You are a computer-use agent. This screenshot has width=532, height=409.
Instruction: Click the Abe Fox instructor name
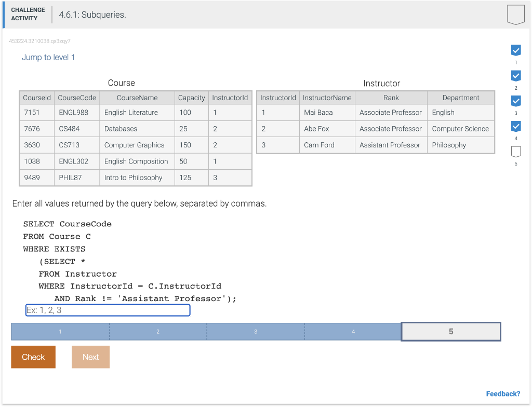coord(327,129)
